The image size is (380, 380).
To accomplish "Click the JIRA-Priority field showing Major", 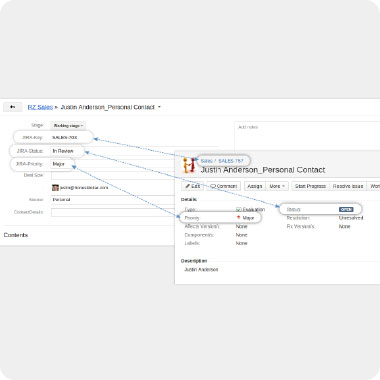I will [x=58, y=164].
